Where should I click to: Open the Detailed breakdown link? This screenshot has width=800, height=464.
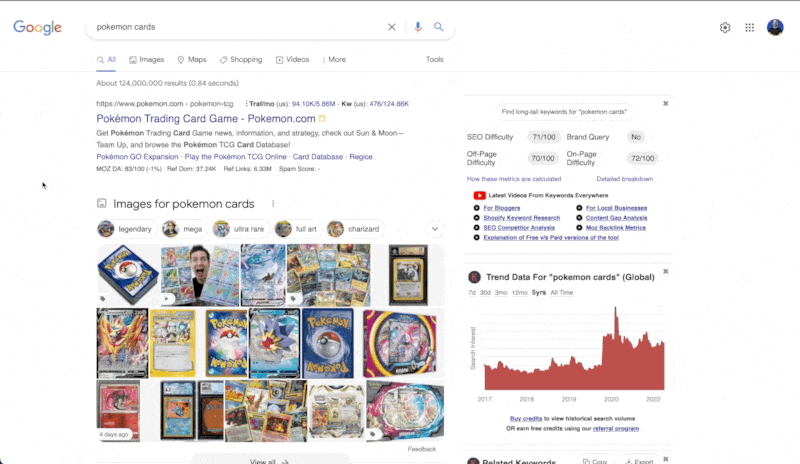coord(624,179)
